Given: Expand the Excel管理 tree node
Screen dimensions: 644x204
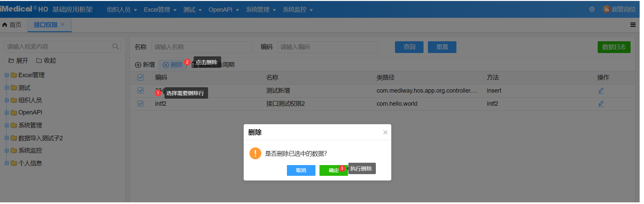Looking at the screenshot, I should [7, 75].
